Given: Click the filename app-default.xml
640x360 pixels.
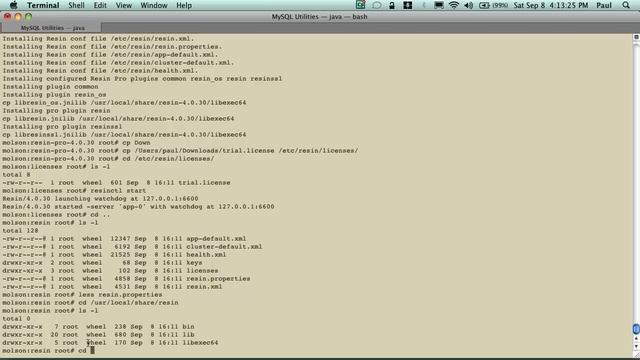Looking at the screenshot, I should [x=216, y=238].
